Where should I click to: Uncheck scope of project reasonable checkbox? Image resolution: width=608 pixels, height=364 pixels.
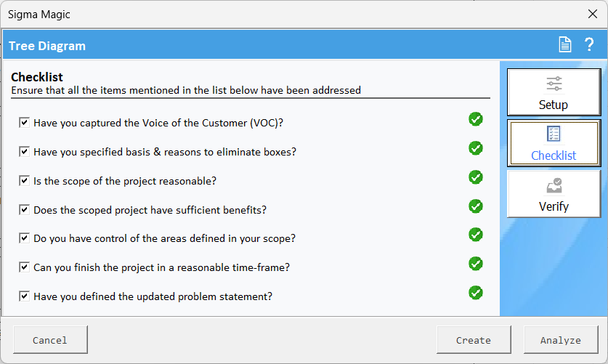coord(24,181)
